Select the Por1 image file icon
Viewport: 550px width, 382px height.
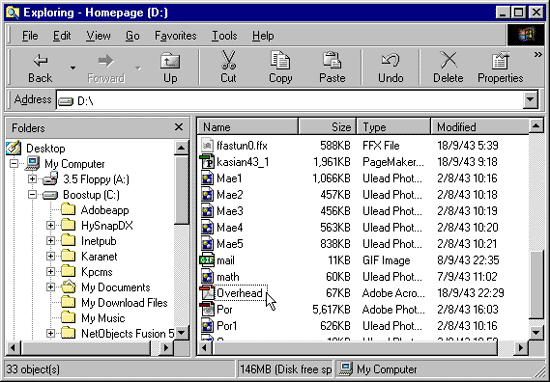tap(207, 326)
